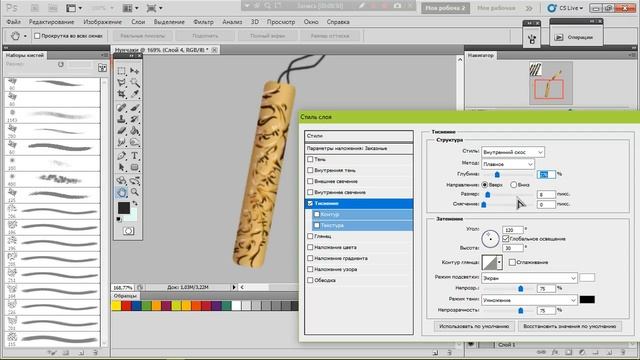Open the Hand tool preset picker arrow

click(x=25, y=36)
